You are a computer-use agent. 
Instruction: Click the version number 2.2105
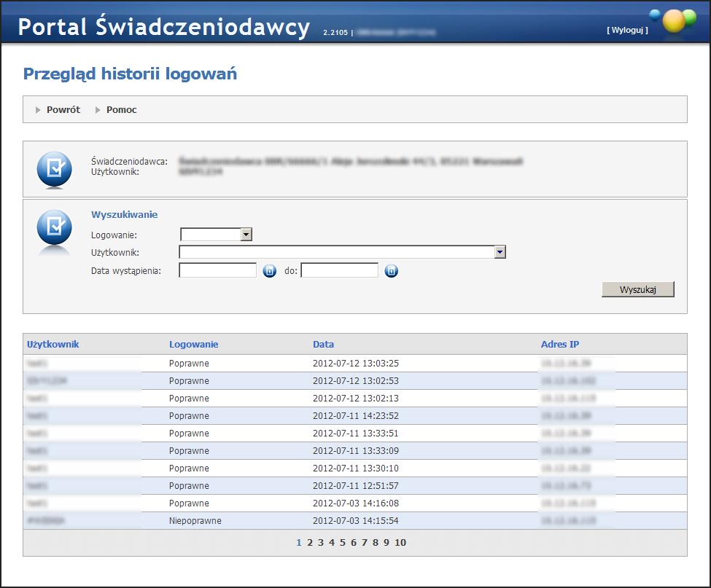click(335, 33)
